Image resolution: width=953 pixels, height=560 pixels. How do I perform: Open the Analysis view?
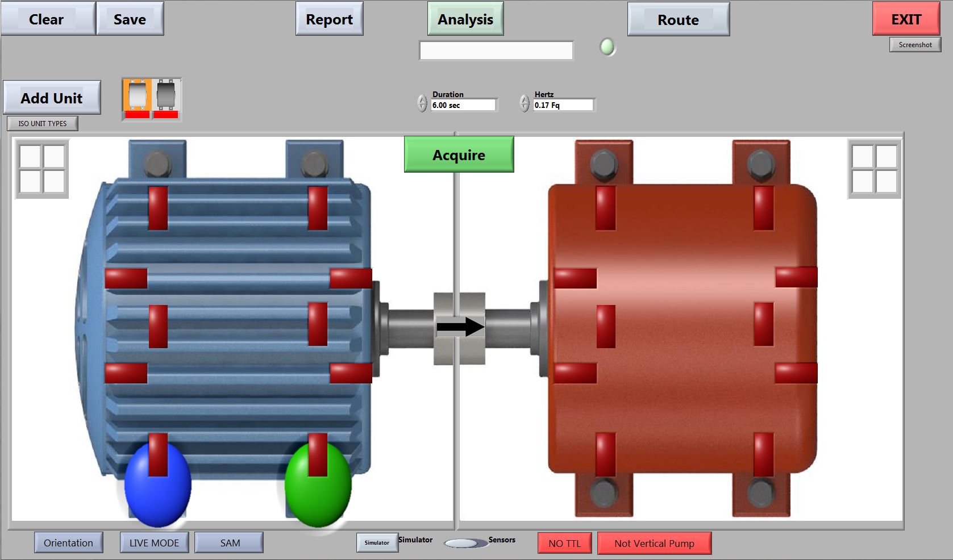click(x=465, y=19)
